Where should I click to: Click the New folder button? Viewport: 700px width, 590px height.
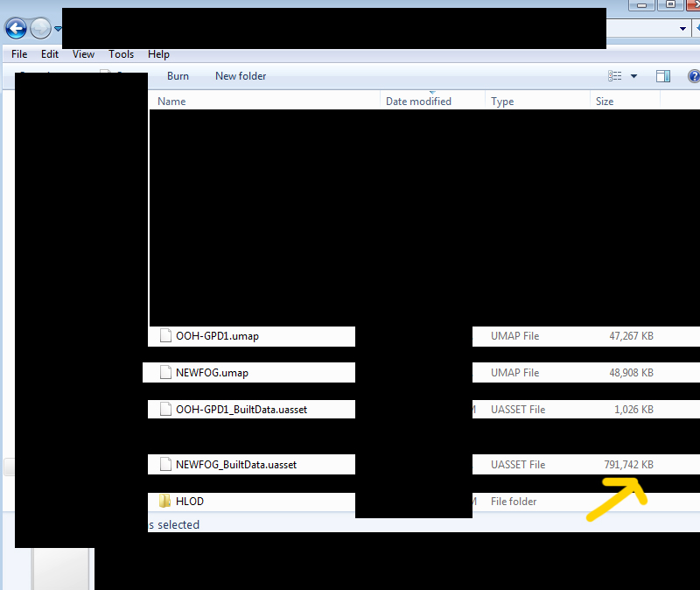(x=241, y=76)
